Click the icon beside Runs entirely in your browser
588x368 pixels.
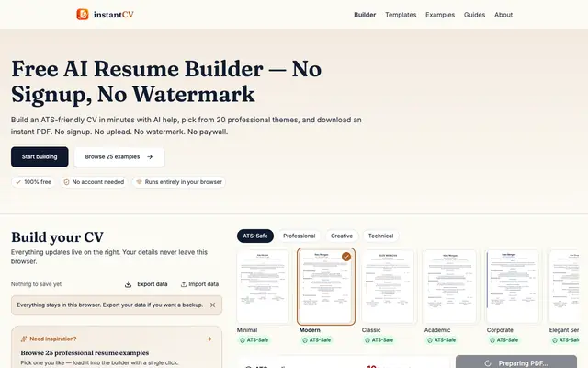pos(139,182)
